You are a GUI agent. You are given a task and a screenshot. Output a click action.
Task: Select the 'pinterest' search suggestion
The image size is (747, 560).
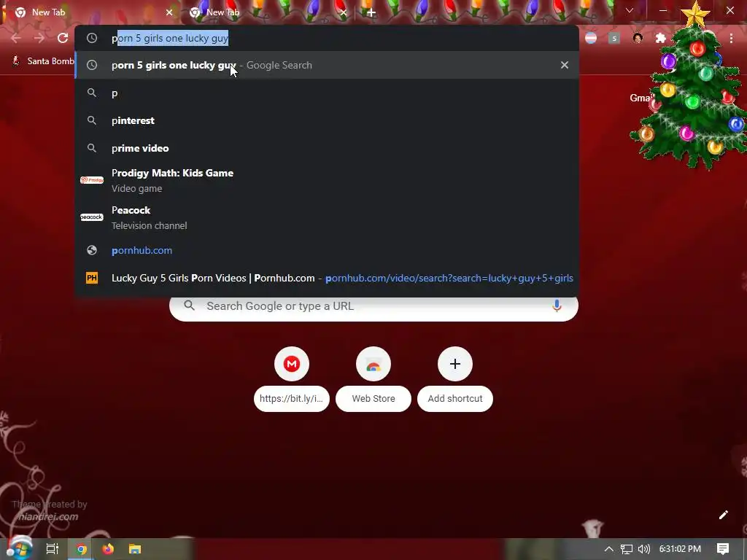(327, 120)
